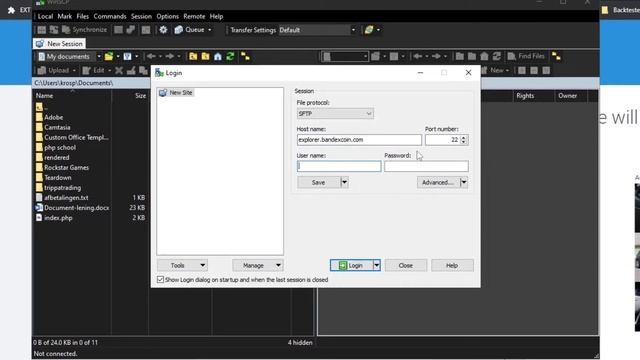Click the Save button
Image resolution: width=640 pixels, height=360 pixels.
(318, 182)
